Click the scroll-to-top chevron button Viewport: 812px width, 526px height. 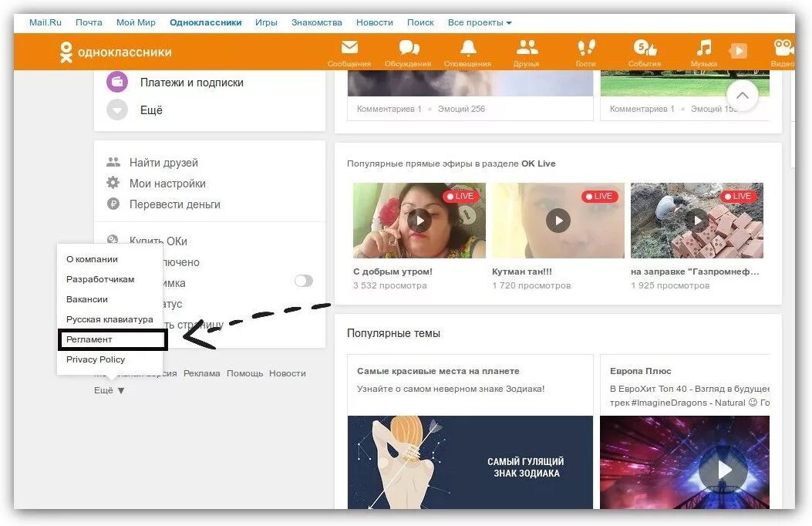[742, 96]
